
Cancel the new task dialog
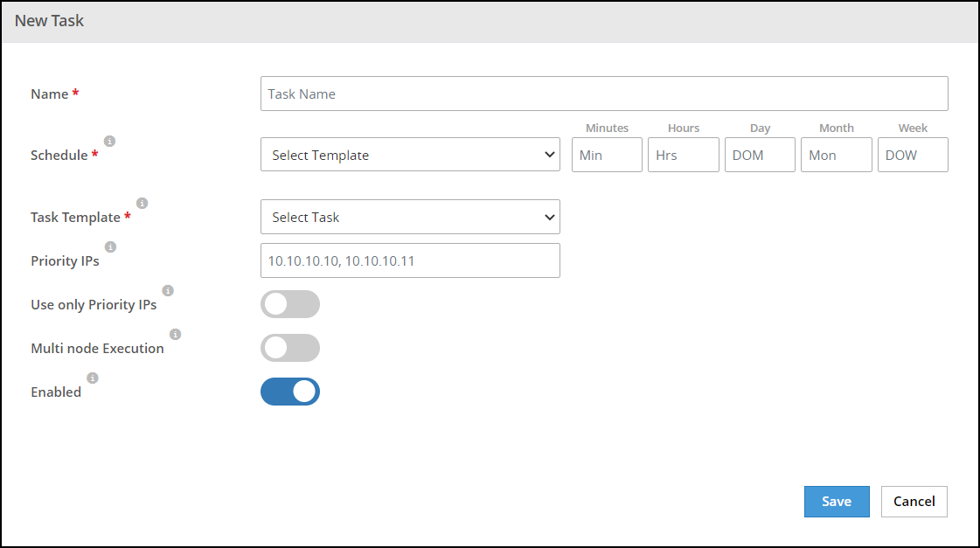click(x=914, y=502)
